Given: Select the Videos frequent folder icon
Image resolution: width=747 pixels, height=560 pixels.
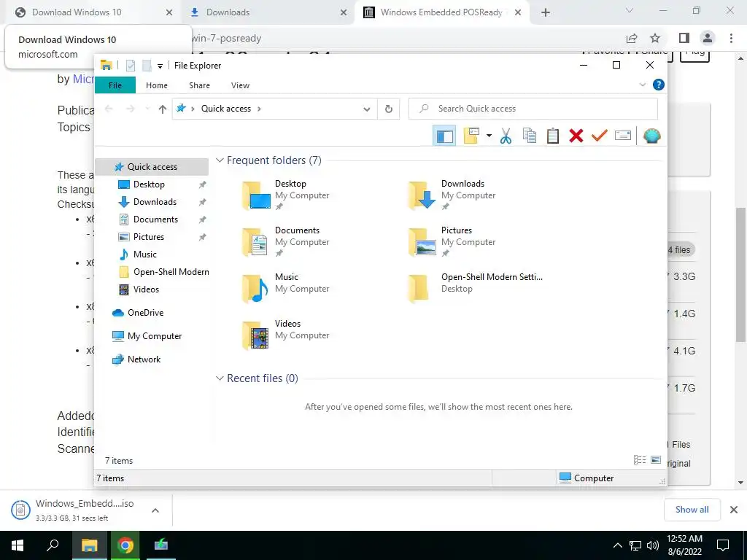Looking at the screenshot, I should [x=255, y=335].
